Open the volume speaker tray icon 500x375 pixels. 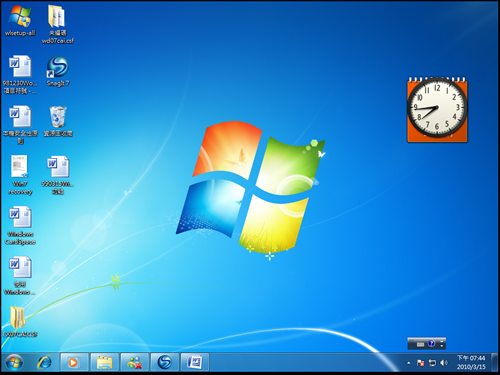click(444, 363)
